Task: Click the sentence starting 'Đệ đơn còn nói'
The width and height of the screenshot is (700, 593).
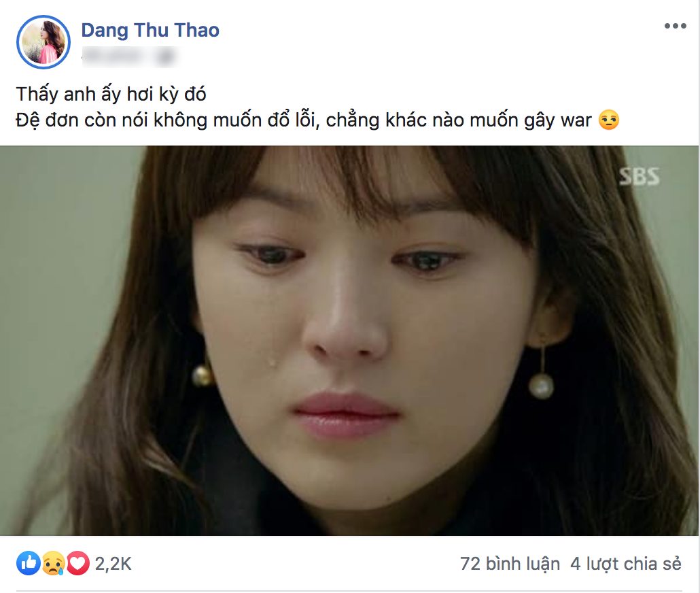Action: [x=304, y=120]
